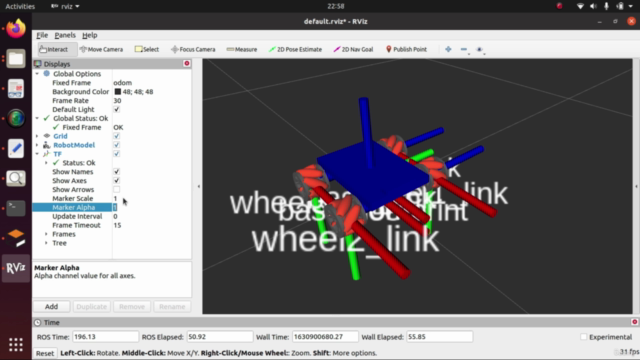Collapse the Global Options section

(x=37, y=74)
